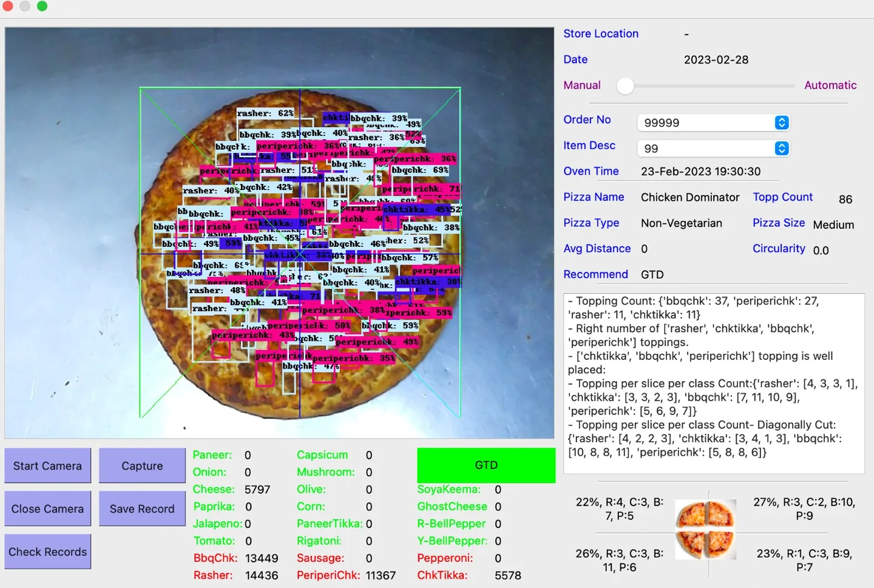
Task: Expand the Item Desc dropdown arrow
Action: 782,148
